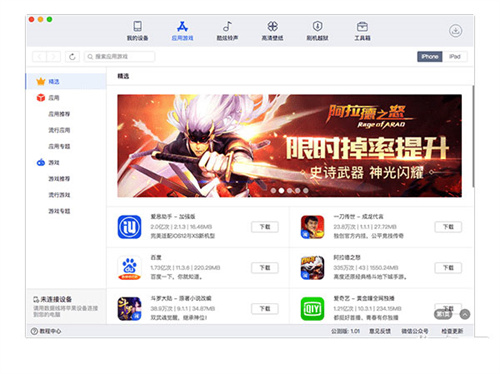This screenshot has height=374, width=500.
Task: Select the first banner carousel dot
Action: coord(273,191)
